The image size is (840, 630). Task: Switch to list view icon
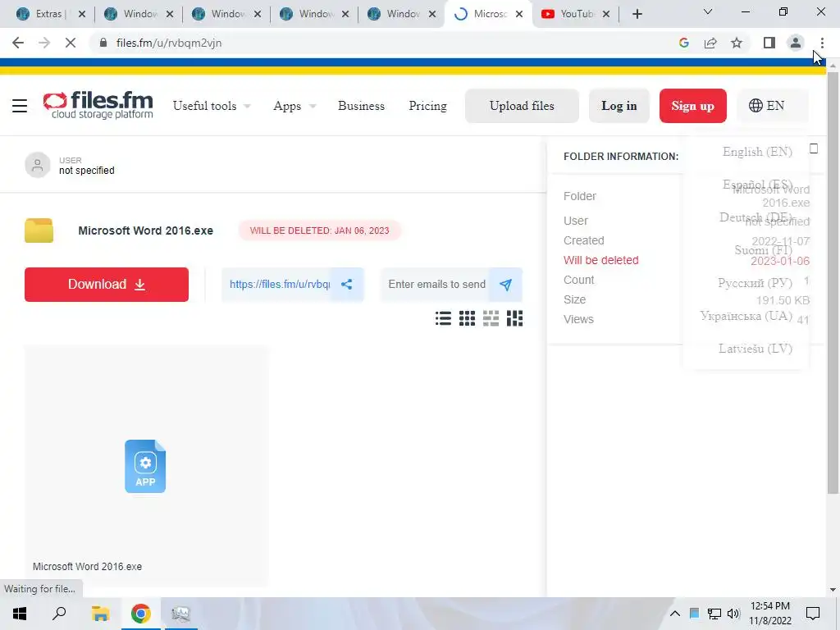click(443, 318)
